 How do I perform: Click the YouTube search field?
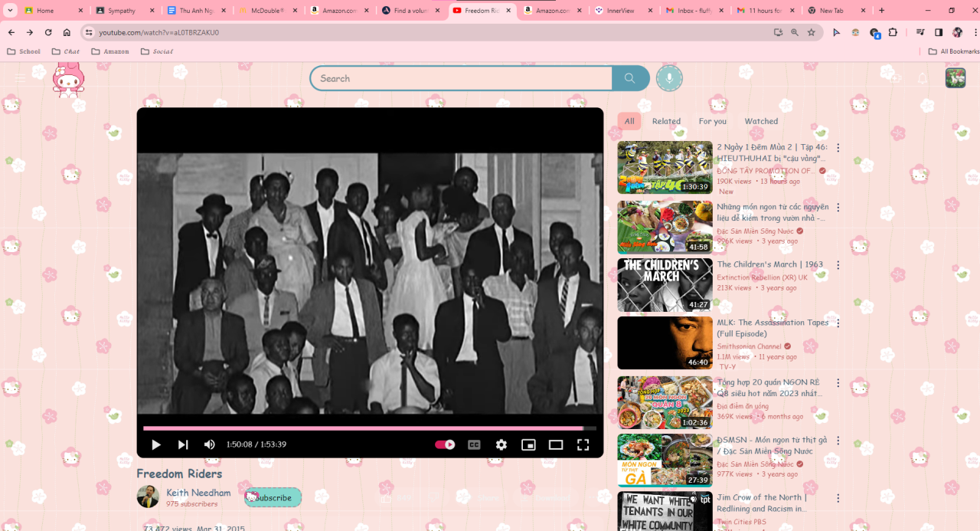point(461,78)
